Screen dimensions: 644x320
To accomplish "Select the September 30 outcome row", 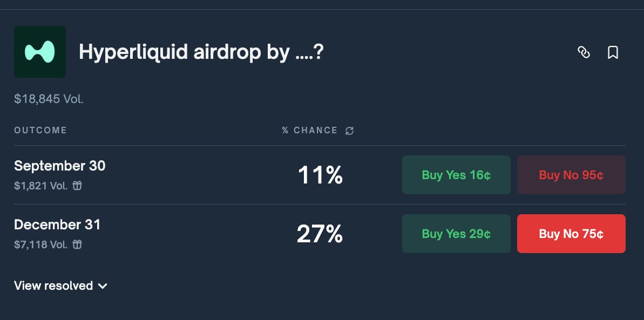I will coord(320,175).
